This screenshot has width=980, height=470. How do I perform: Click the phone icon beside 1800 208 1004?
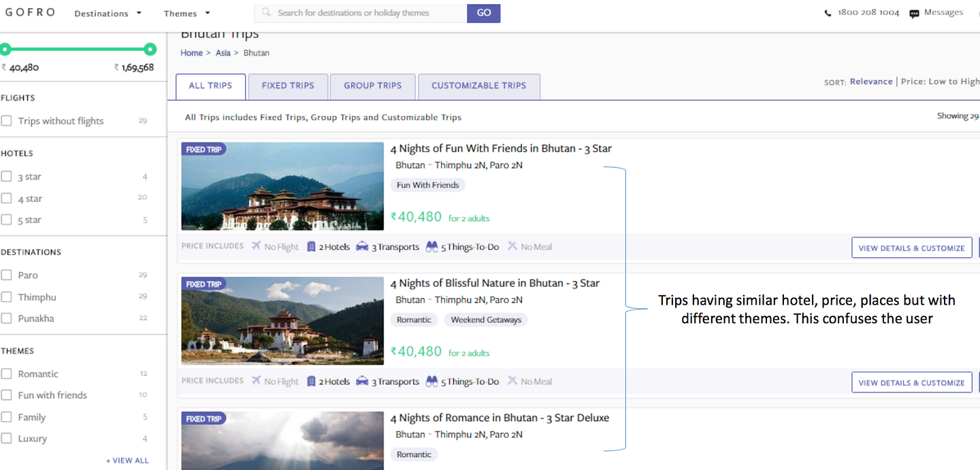click(828, 13)
